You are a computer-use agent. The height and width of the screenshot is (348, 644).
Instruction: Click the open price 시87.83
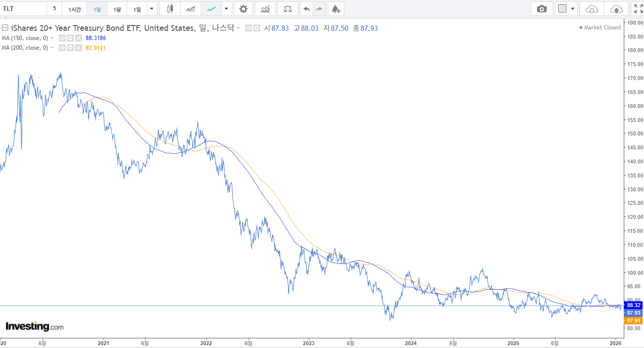coord(276,28)
